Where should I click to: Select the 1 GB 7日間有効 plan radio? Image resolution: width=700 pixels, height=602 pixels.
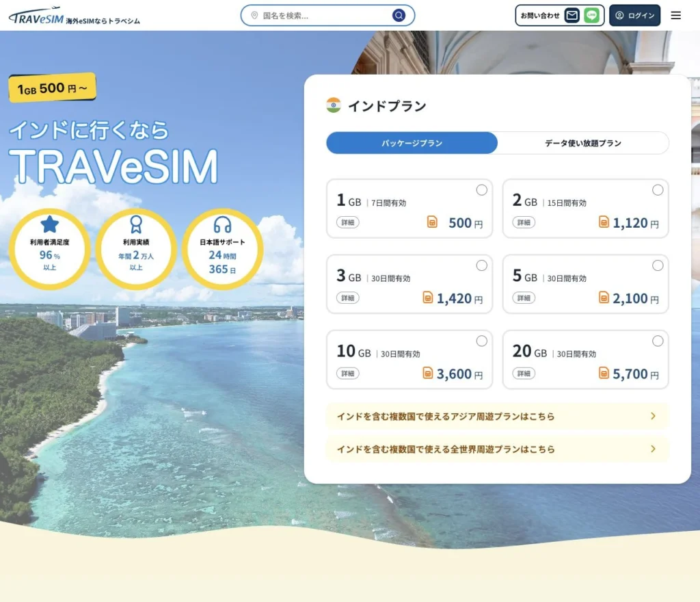click(482, 189)
